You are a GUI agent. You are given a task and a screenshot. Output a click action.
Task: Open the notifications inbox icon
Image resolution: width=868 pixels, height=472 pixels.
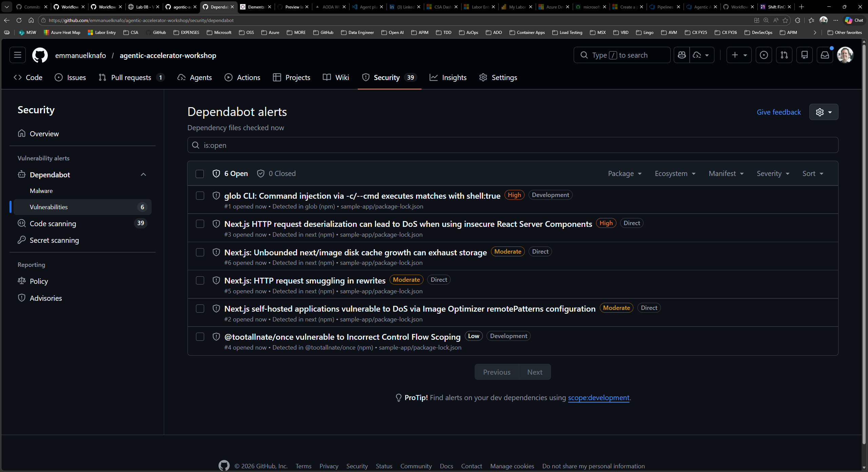[825, 55]
